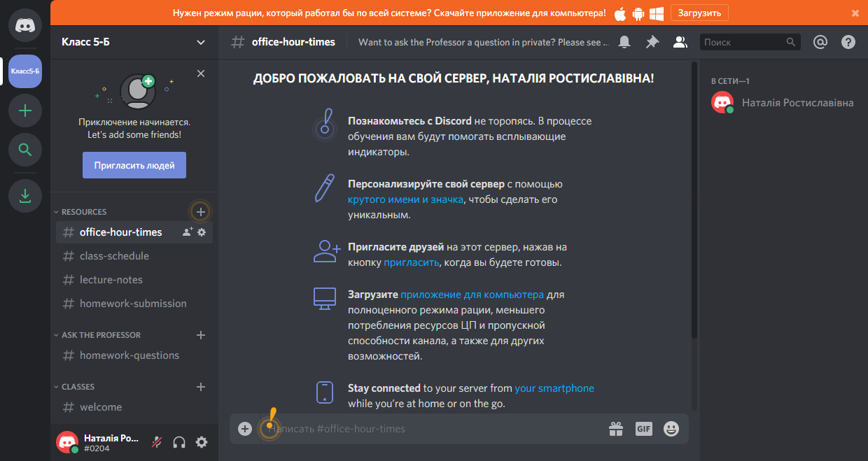Add channel to CLASSES category
The image size is (868, 461).
pos(201,387)
